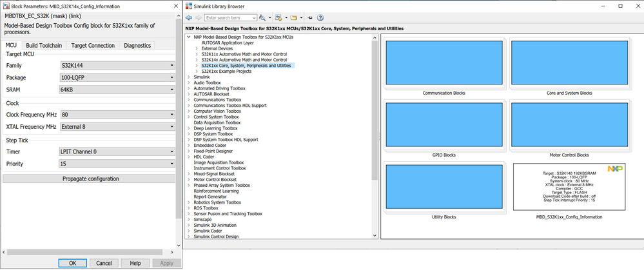Screen dimensions: 644x270
Task: Expand S32K14x Automotive Math node
Action: click(197, 60)
